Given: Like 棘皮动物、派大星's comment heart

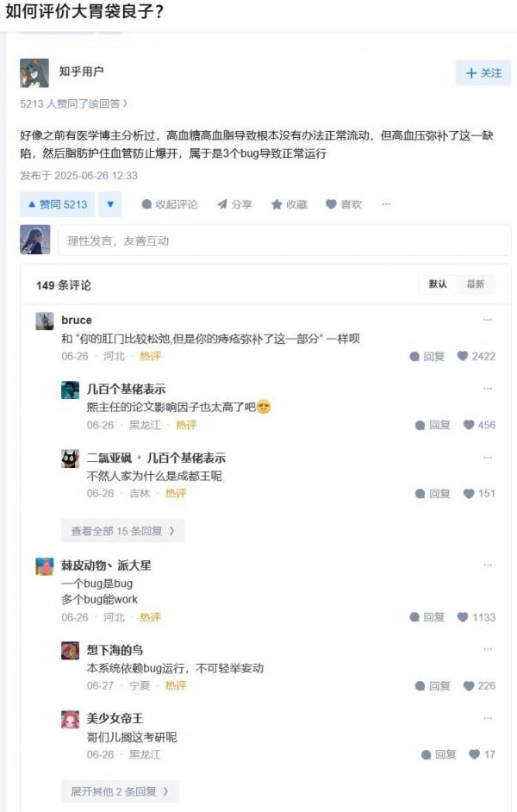Looking at the screenshot, I should pos(477,617).
